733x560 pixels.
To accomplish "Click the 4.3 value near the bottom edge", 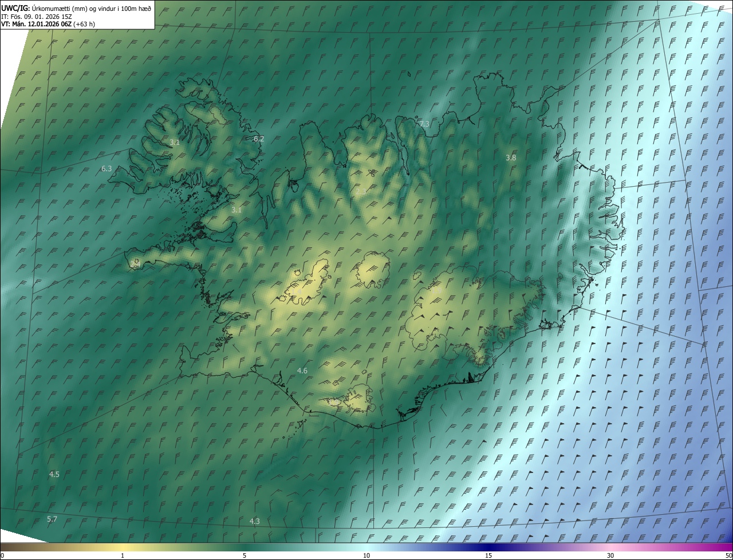I will point(255,521).
